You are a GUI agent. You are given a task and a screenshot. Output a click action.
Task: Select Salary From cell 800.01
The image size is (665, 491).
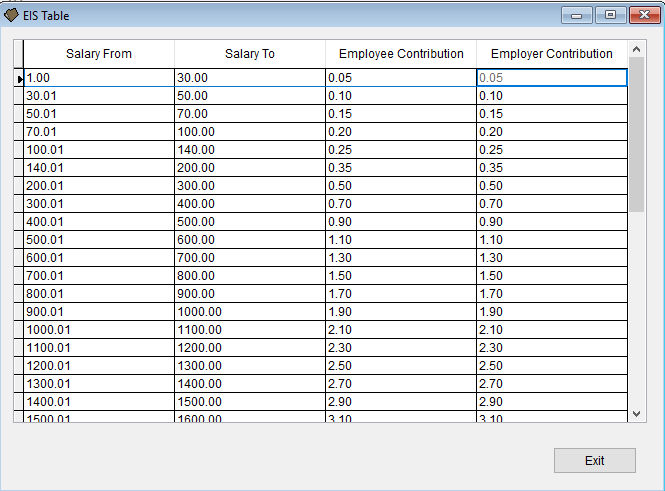(x=99, y=294)
